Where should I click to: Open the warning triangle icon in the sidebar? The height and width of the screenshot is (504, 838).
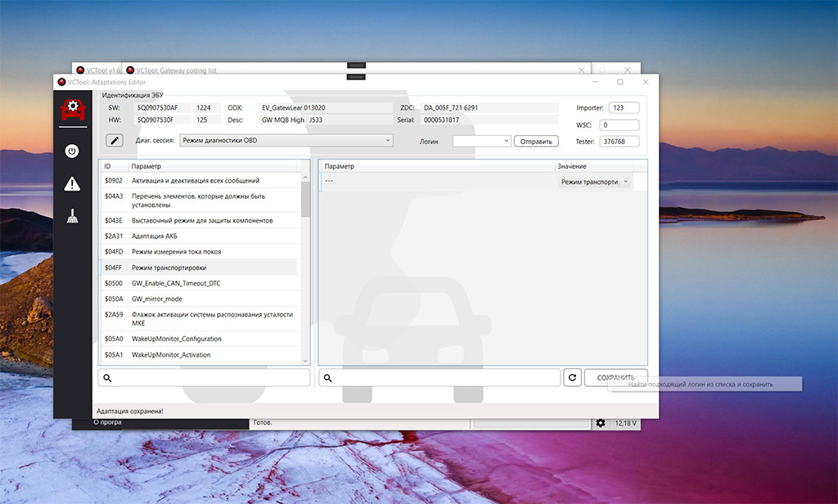(x=72, y=183)
